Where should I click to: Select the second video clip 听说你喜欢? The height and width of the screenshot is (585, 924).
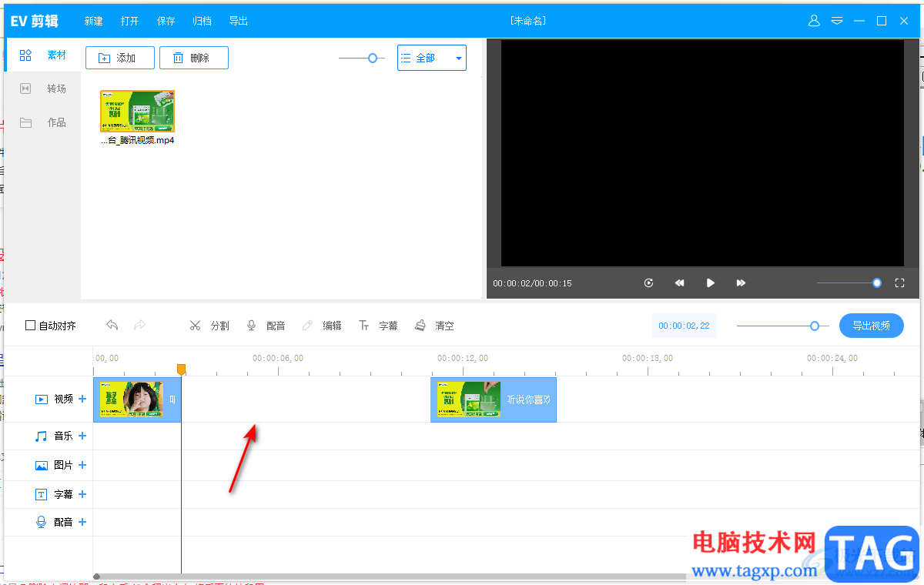pos(494,399)
